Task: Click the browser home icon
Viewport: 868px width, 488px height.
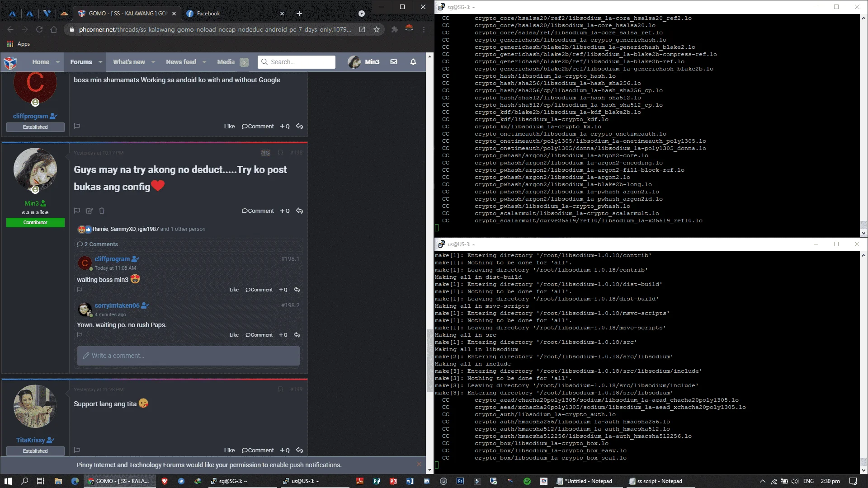Action: pos(54,29)
